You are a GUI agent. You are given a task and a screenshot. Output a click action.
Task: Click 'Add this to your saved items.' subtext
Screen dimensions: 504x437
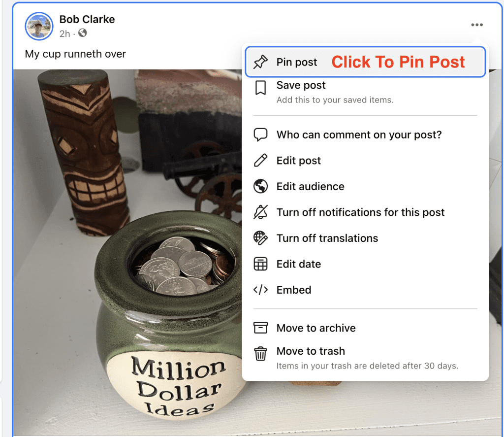pos(335,100)
